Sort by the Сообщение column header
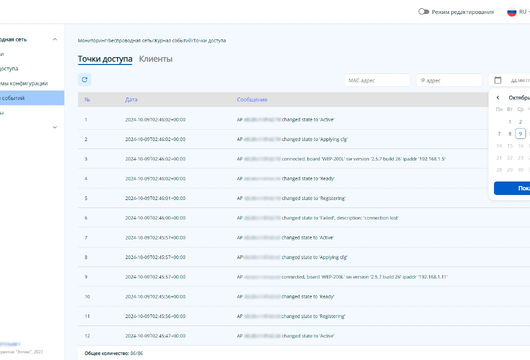530x360 pixels. point(252,100)
